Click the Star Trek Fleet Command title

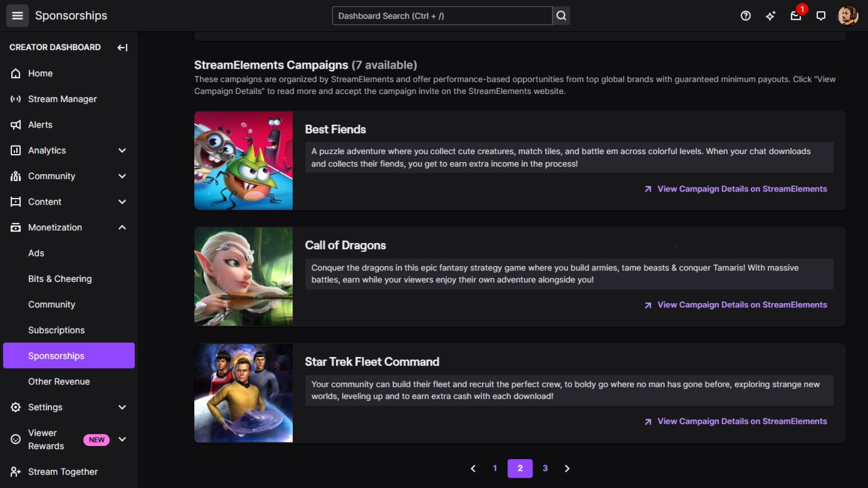[x=372, y=362]
